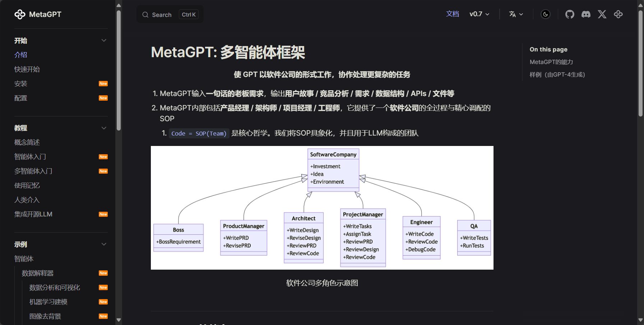
Task: Click the rightmost MetaGPT logo icon in header
Action: click(x=618, y=14)
